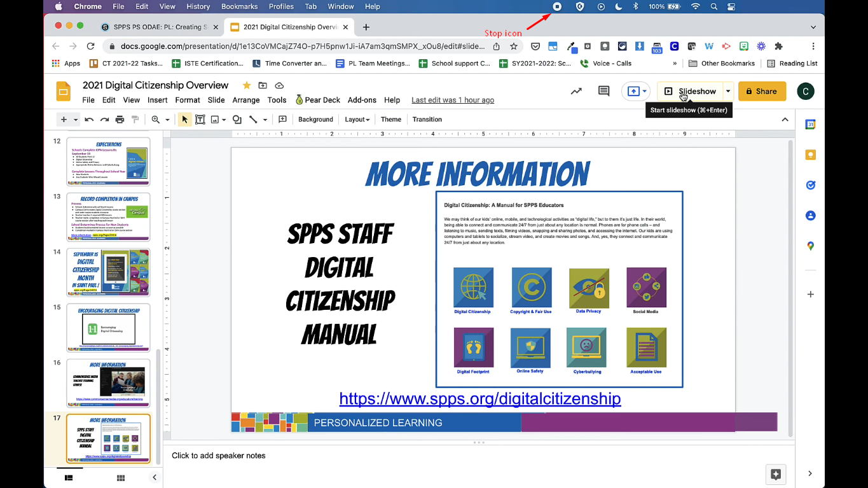Undo the last action in Slides toolbar

(x=89, y=120)
